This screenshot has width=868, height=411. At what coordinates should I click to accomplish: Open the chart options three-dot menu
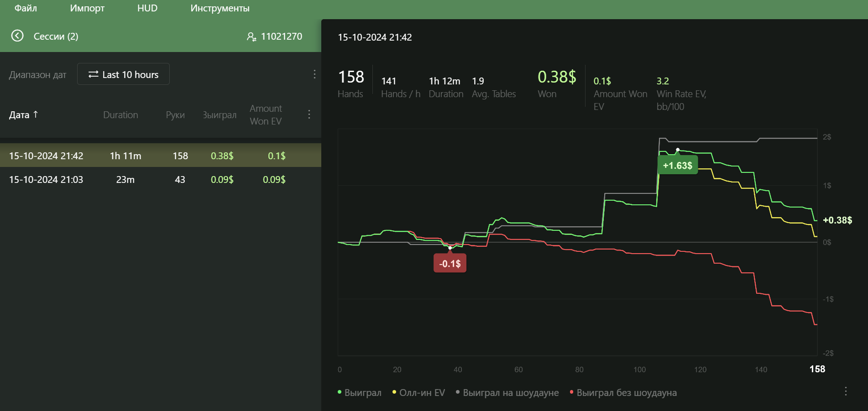pos(846,391)
